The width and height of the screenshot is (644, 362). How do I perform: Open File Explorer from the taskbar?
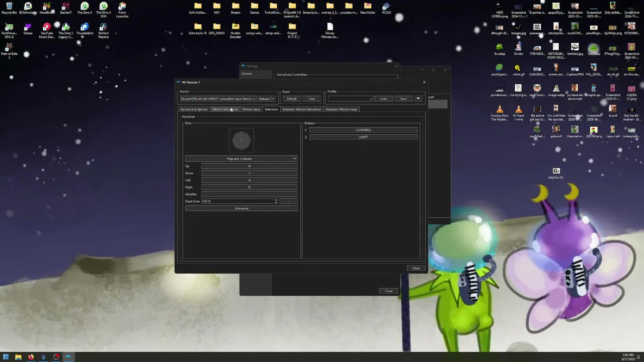(x=19, y=357)
